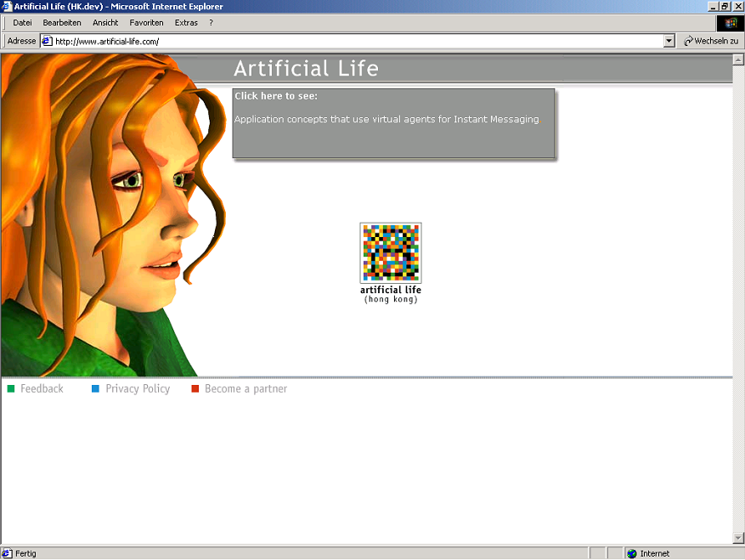Viewport: 745px width, 560px height.
Task: Open the ? help menu
Action: (x=211, y=23)
